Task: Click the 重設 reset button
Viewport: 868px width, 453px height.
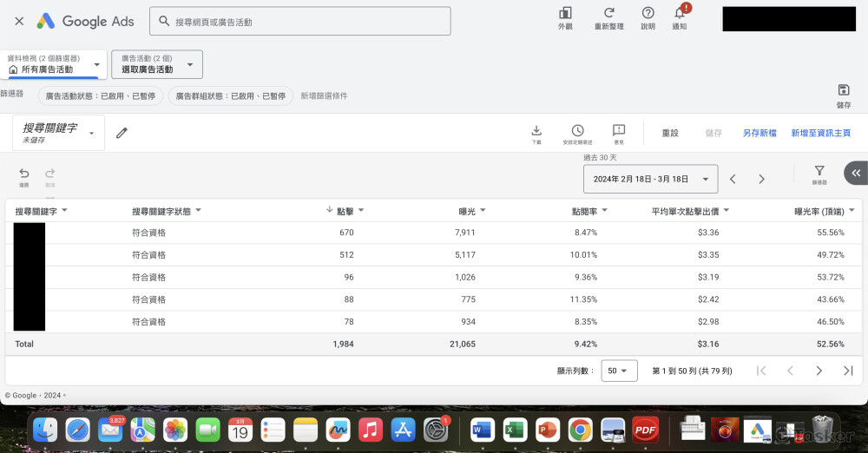Action: [x=670, y=133]
